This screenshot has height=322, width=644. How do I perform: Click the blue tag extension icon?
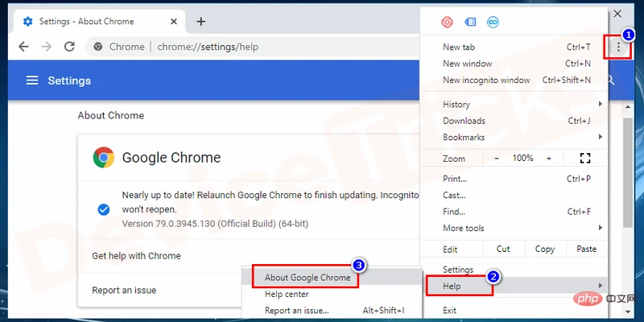click(470, 23)
